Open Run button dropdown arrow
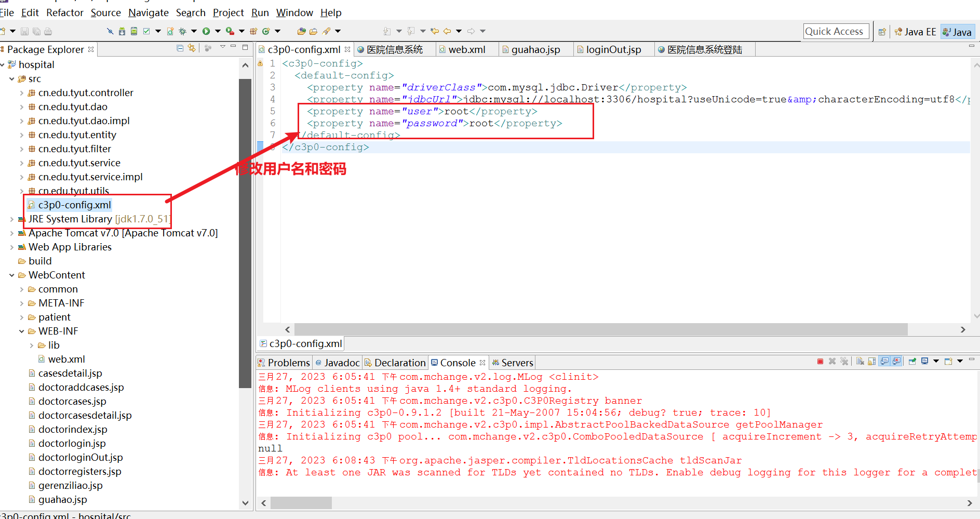Screen dimensions: 980x519 [x=218, y=31]
